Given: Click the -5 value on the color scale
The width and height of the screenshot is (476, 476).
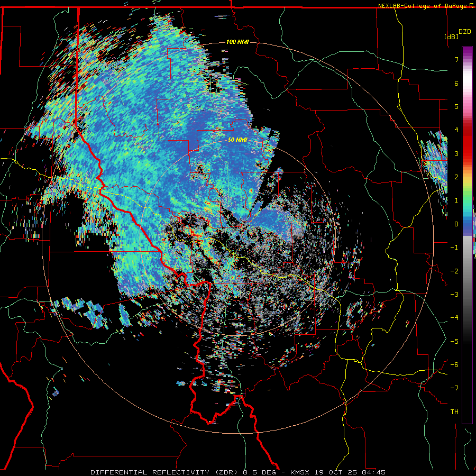Looking at the screenshot, I should click(x=454, y=342).
